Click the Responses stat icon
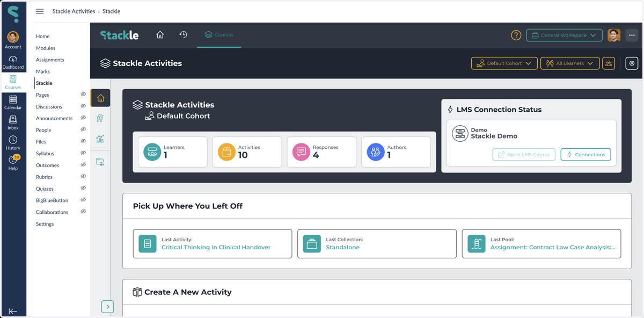Viewport: 644px width, 318px height. tap(301, 152)
